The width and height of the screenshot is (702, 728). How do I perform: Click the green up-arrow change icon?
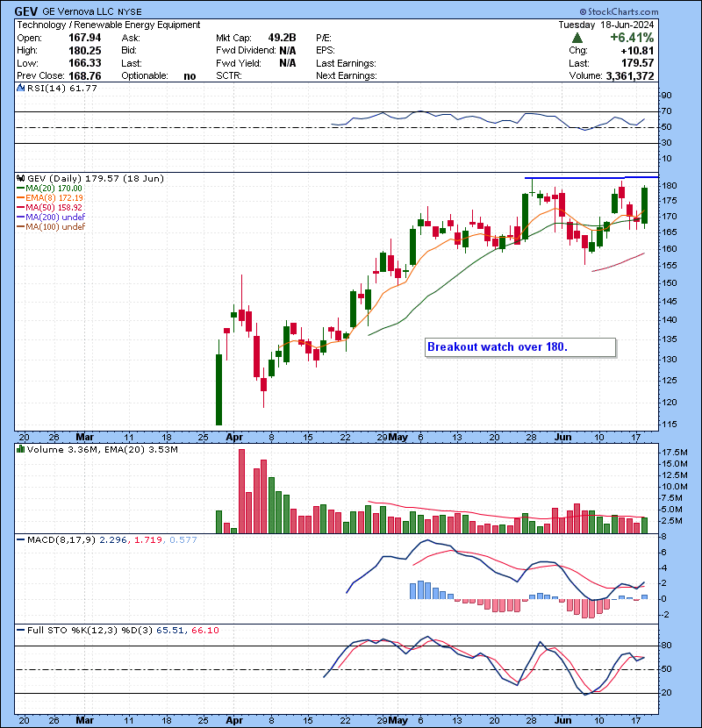coord(577,38)
